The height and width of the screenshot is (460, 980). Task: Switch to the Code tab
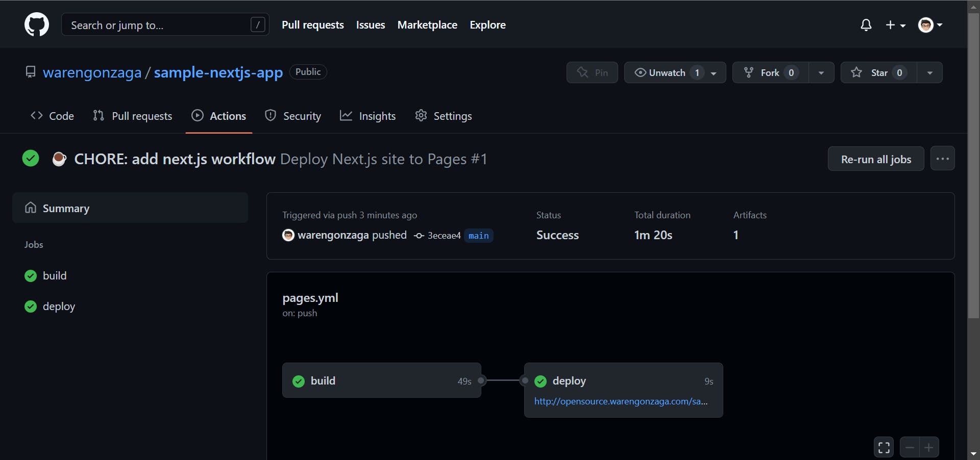click(x=52, y=116)
